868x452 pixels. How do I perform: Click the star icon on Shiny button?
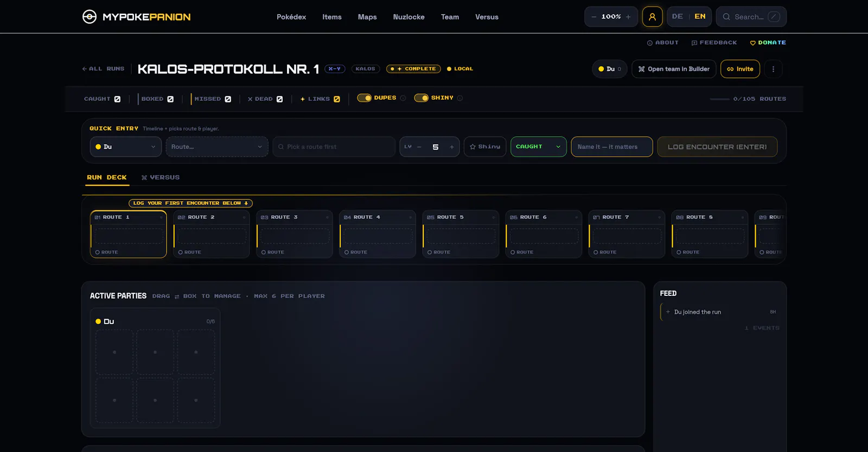click(473, 147)
